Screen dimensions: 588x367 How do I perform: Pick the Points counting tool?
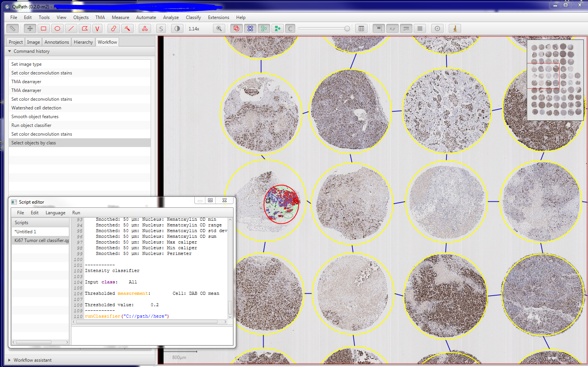tap(145, 28)
